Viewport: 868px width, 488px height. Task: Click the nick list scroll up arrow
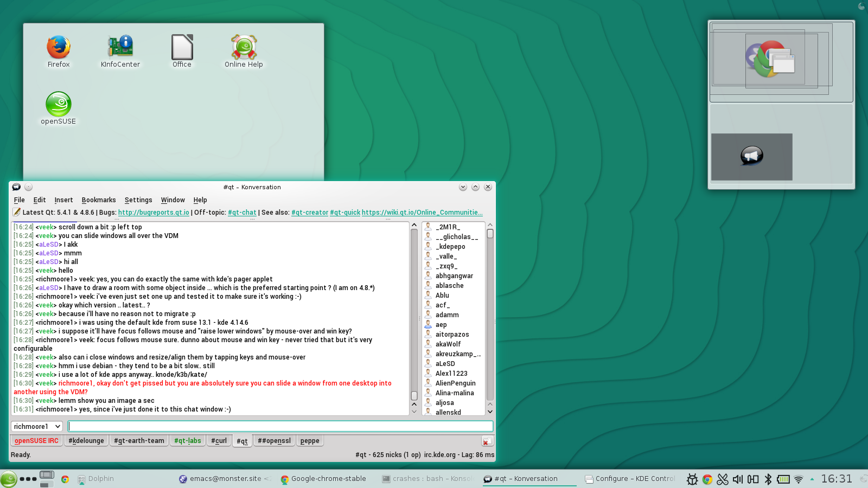(x=490, y=224)
